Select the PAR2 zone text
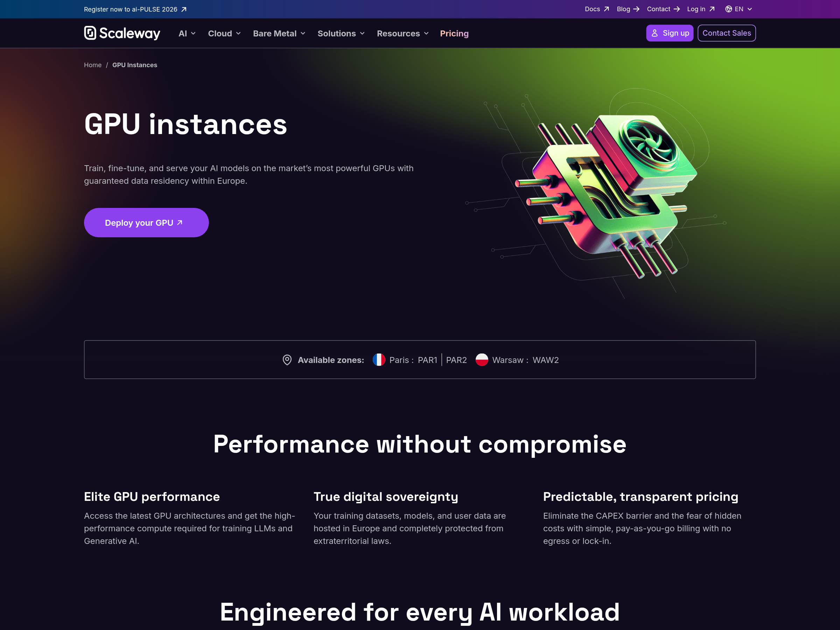Viewport: 840px width, 630px height. [x=456, y=360]
